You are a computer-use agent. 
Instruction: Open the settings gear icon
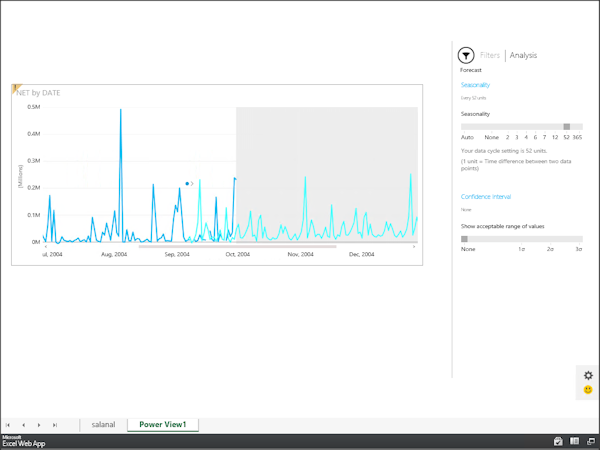[x=588, y=375]
